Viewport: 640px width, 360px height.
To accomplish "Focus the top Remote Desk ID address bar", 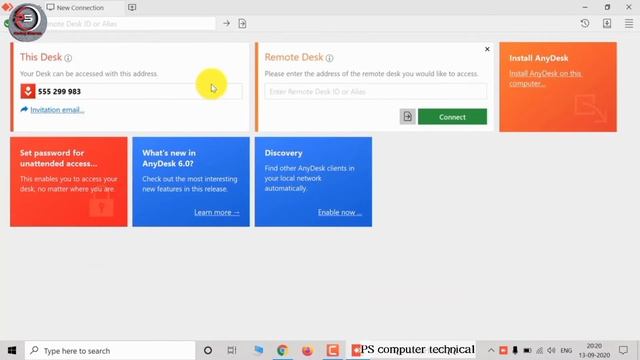I will click(x=129, y=24).
